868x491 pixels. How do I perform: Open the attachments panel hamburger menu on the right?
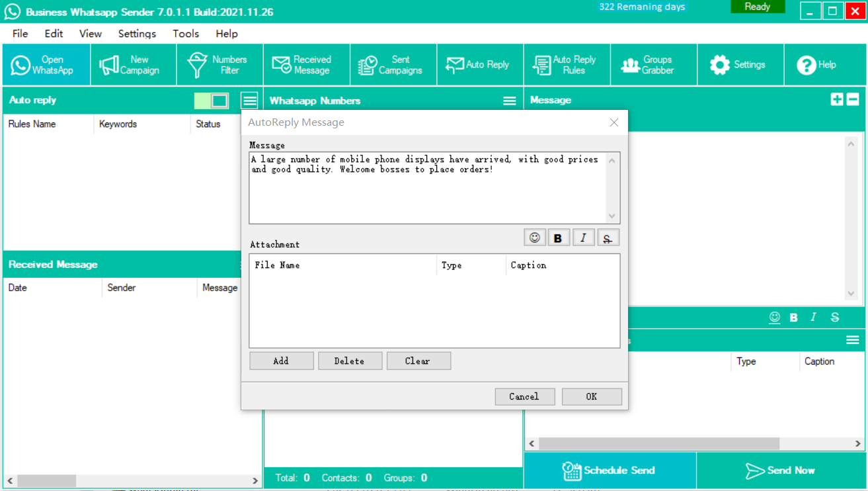[x=853, y=340]
